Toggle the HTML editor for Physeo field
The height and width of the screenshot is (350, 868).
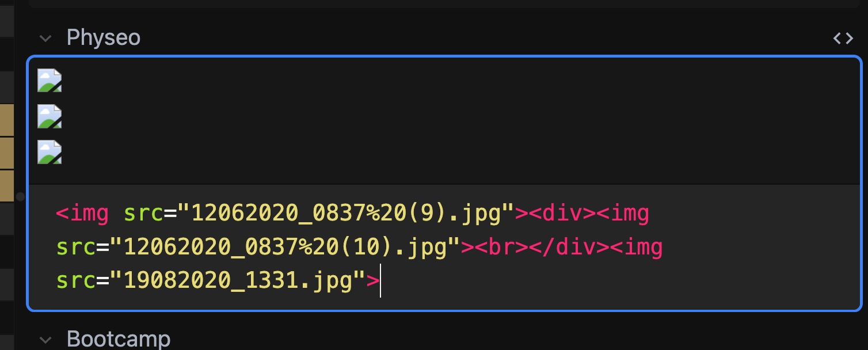[843, 39]
